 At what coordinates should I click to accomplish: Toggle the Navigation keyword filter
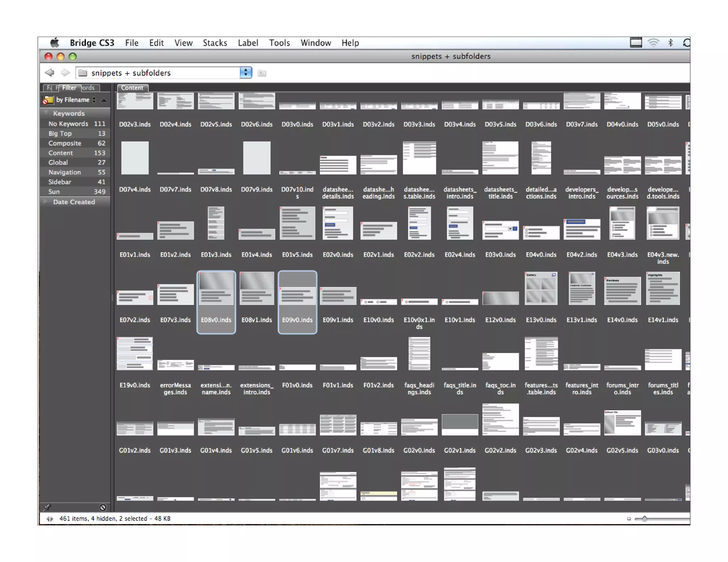pos(64,172)
